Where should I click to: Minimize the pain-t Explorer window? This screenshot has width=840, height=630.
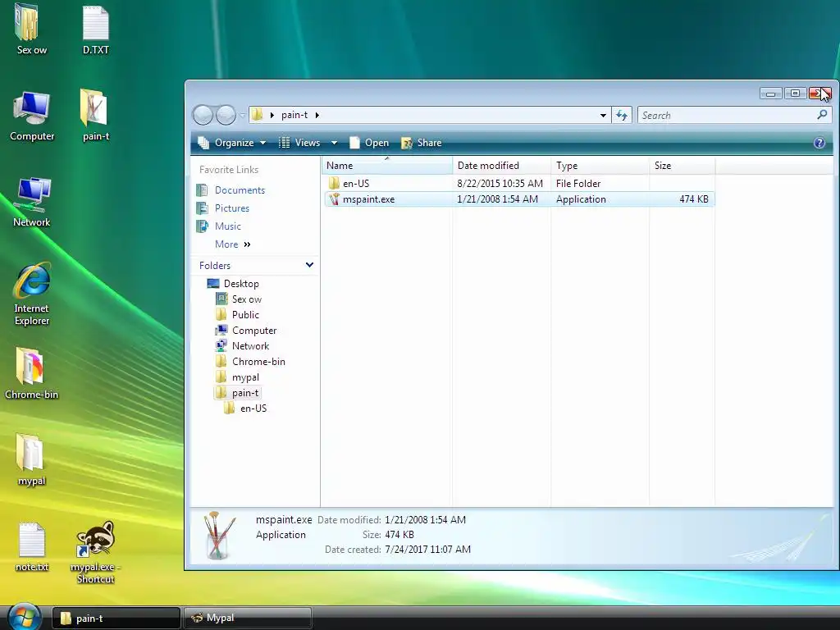(x=770, y=94)
